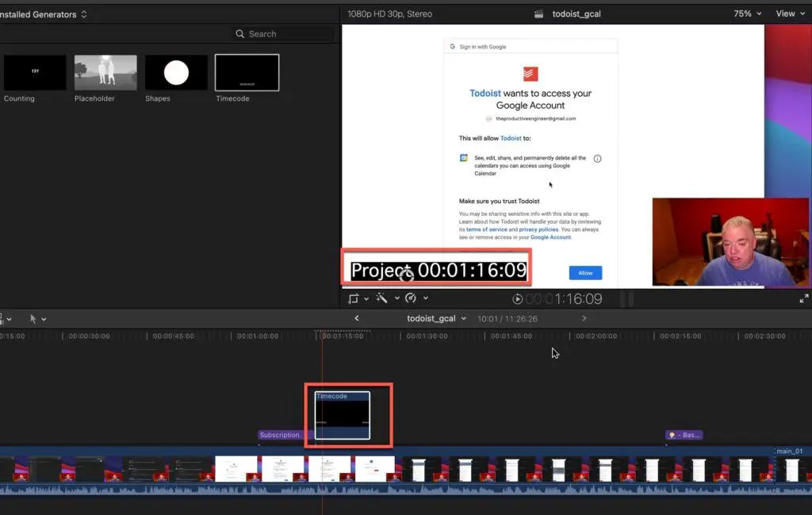
Task: Click the Placeholder generator label
Action: pos(94,98)
